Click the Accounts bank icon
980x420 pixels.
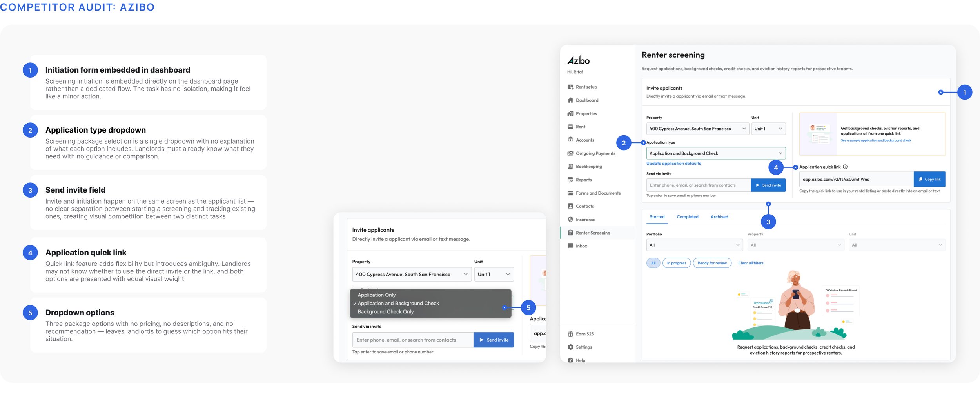tap(570, 140)
